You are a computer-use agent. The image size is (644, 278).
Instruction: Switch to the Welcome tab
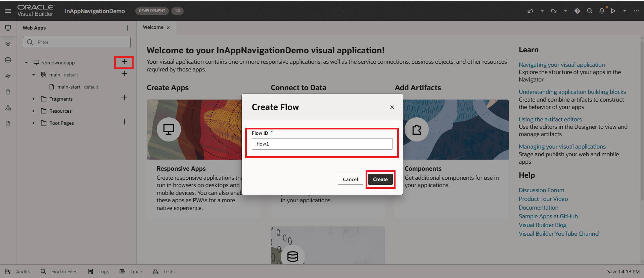pyautogui.click(x=153, y=27)
